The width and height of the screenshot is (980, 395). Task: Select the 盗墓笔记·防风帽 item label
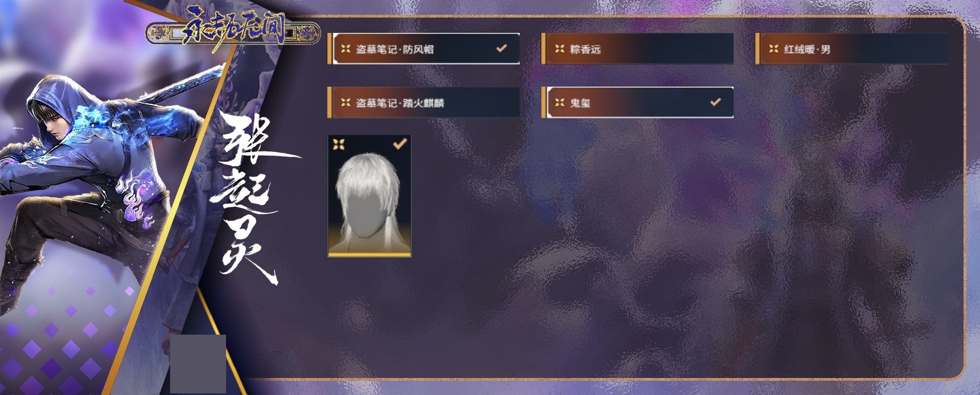(x=395, y=49)
